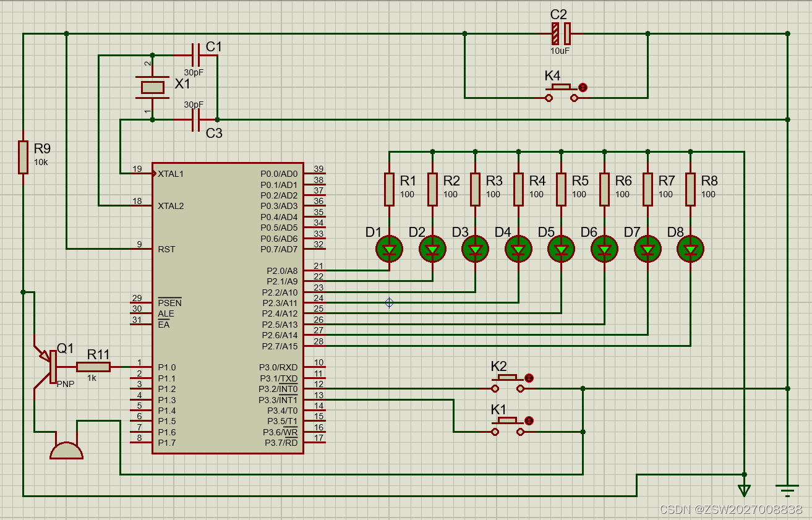Viewport: 812px width, 520px height.
Task: Toggle the red latch dot of K2
Action: tap(529, 378)
